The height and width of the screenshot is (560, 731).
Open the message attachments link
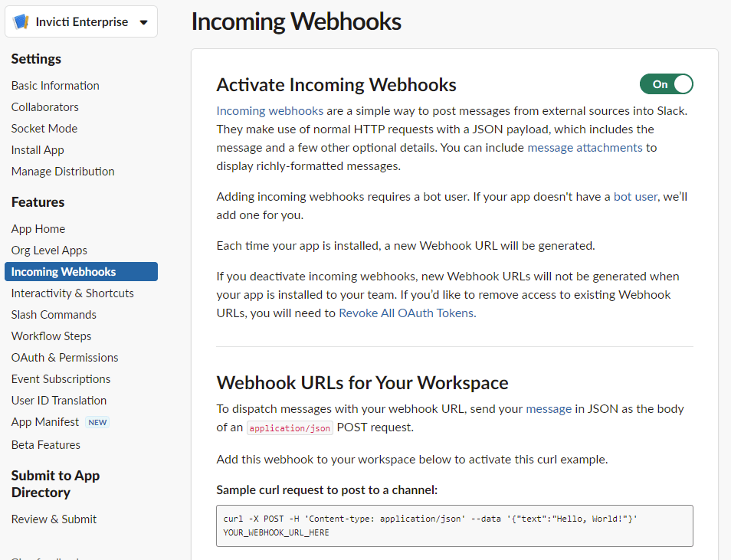click(585, 148)
